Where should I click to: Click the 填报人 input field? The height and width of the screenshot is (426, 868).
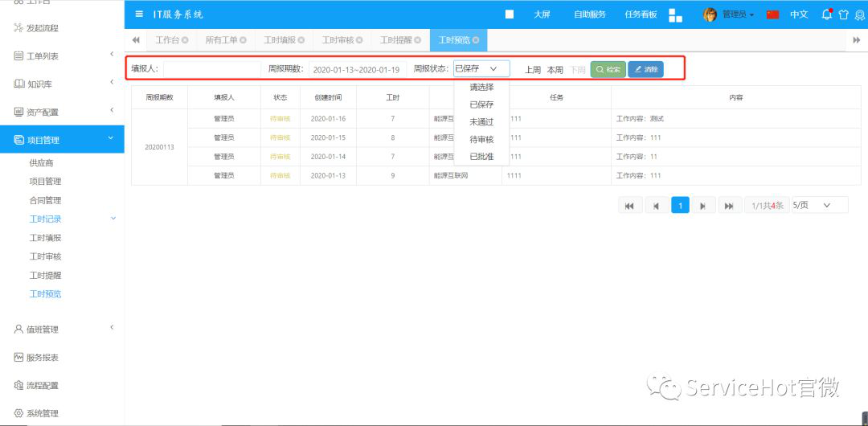click(x=211, y=69)
